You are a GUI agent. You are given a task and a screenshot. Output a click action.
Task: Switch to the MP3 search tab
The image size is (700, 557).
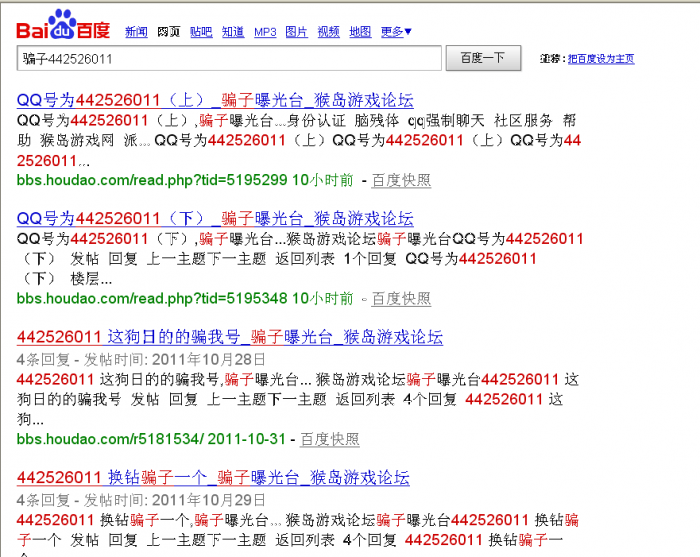pyautogui.click(x=265, y=32)
